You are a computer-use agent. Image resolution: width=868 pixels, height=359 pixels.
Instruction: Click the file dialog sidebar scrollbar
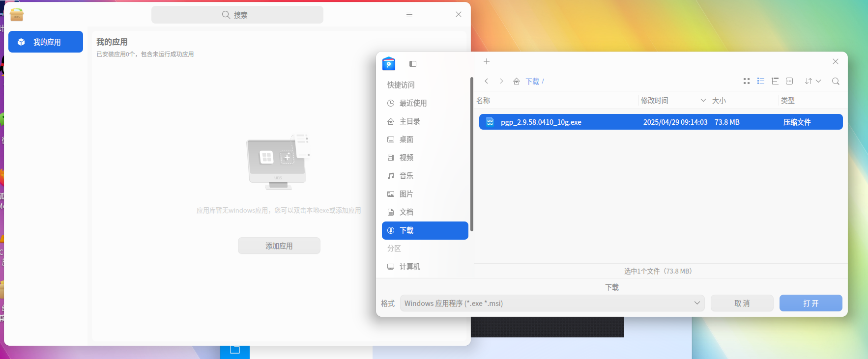[472, 154]
